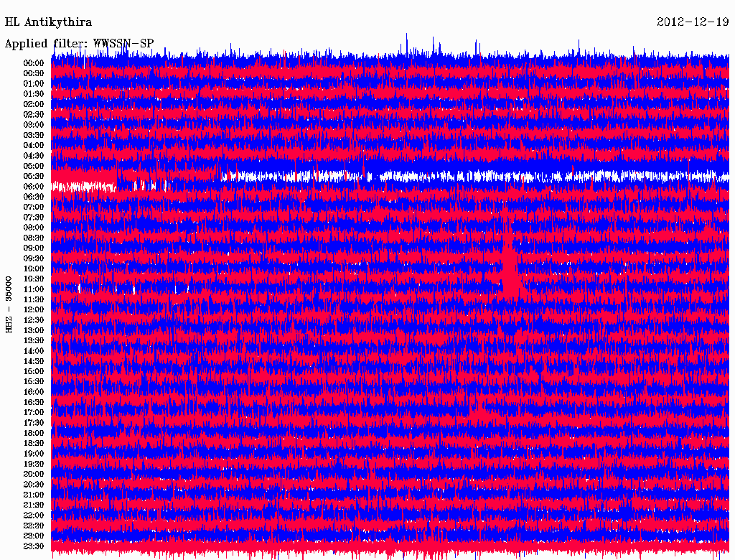Select the 08:30 time label
This screenshot has width=735, height=560.
34,238
